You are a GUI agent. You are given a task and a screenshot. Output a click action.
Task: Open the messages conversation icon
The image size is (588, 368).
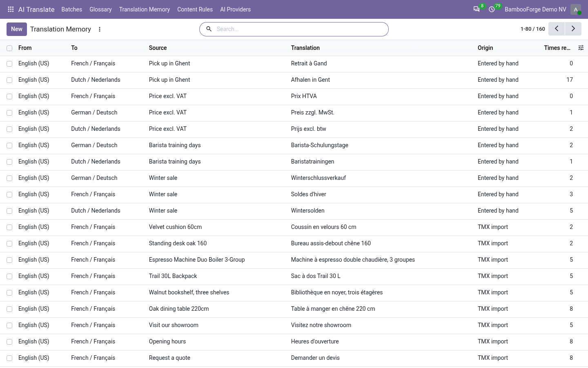coord(477,9)
